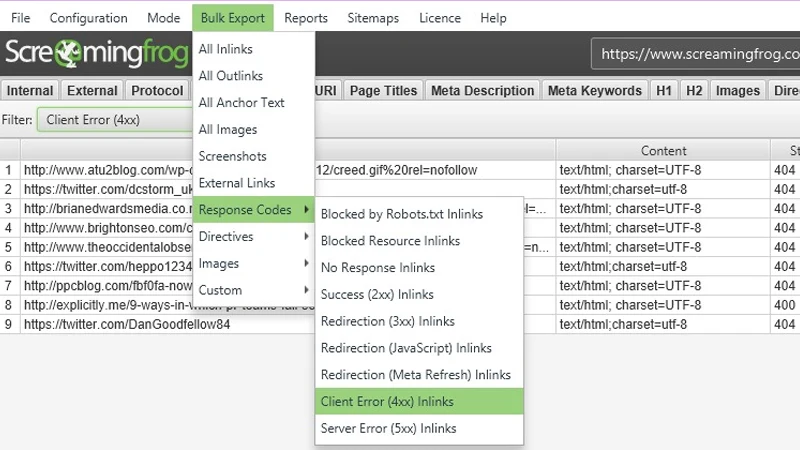This screenshot has height=450, width=800.
Task: Sort by the Content column header
Action: (x=663, y=151)
